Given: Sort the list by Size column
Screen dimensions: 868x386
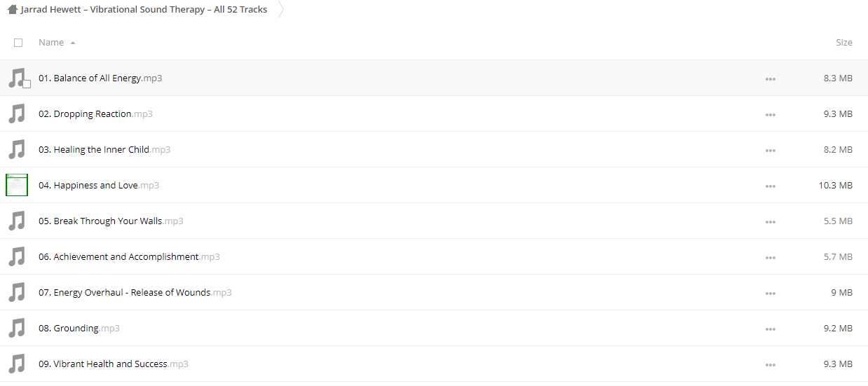Looking at the screenshot, I should (844, 42).
